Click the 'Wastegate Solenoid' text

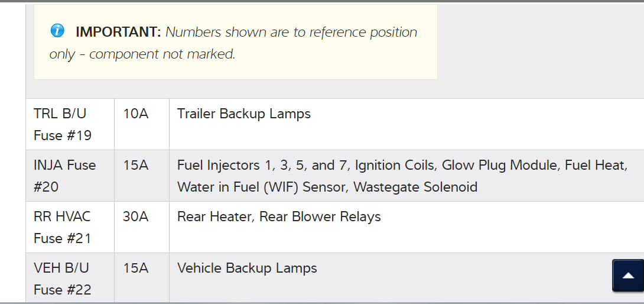point(415,187)
